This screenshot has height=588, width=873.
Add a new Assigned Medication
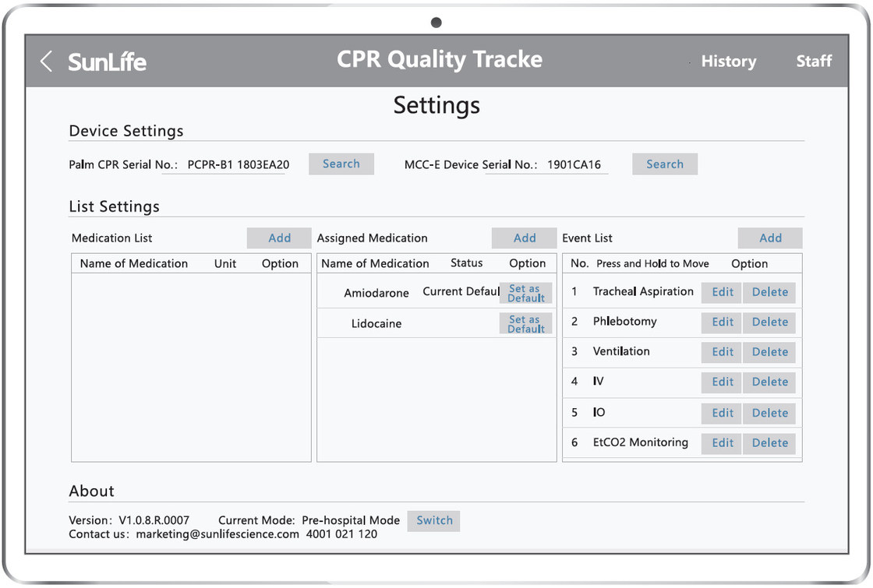pyautogui.click(x=525, y=238)
